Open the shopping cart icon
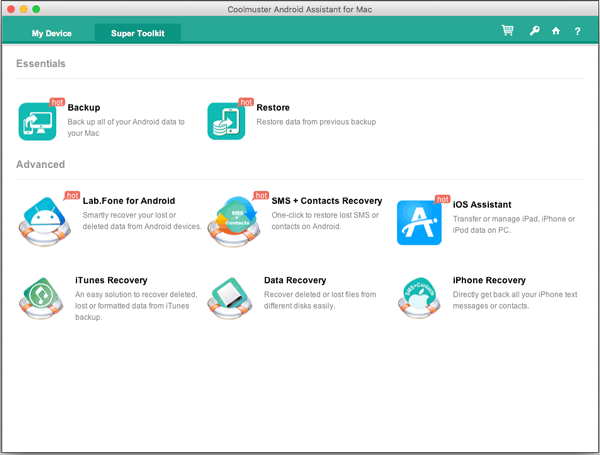 [x=508, y=30]
